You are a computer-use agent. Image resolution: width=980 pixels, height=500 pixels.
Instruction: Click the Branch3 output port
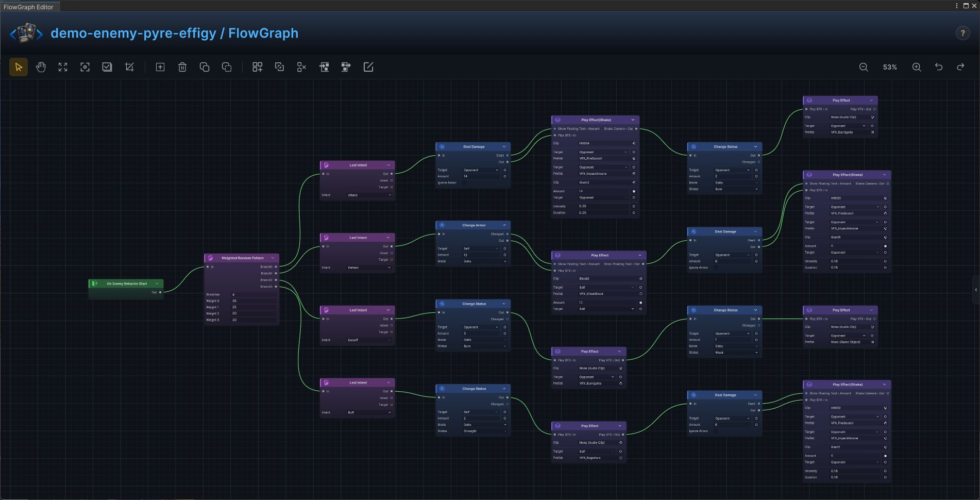276,287
